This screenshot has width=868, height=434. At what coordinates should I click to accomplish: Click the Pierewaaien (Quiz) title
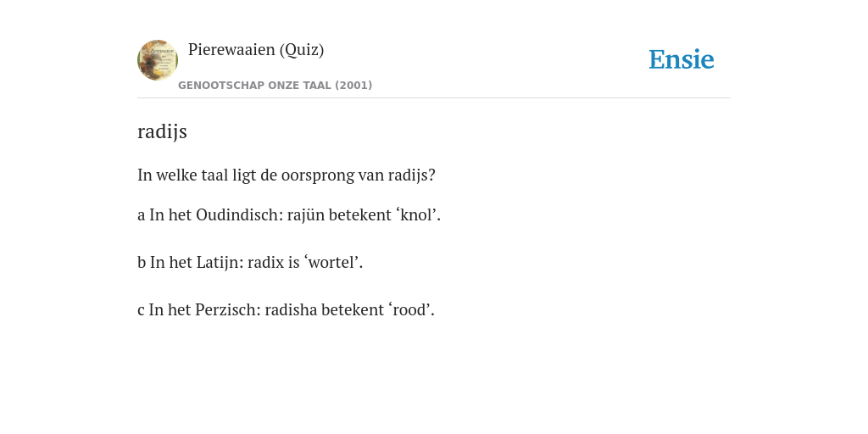[x=256, y=50]
